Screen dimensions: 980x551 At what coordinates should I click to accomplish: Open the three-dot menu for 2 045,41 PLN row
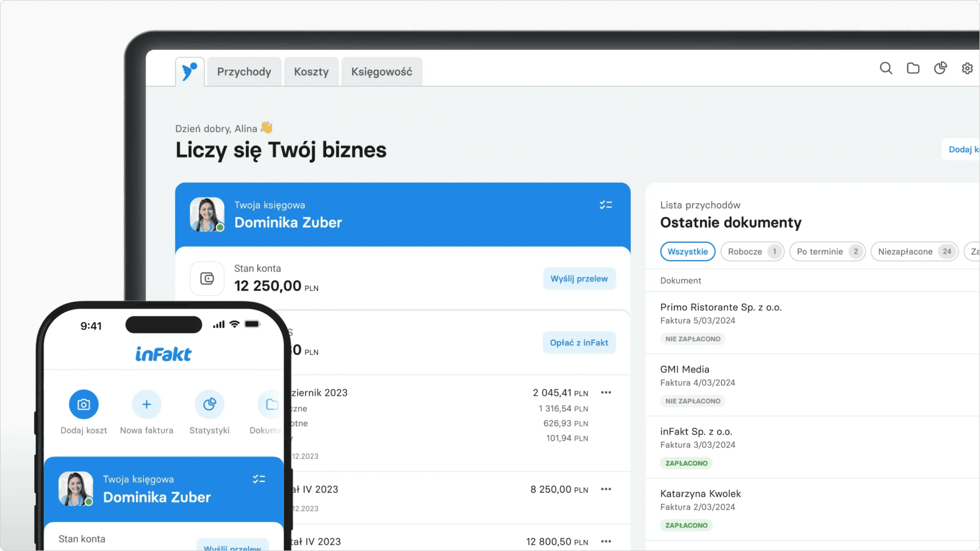click(606, 392)
